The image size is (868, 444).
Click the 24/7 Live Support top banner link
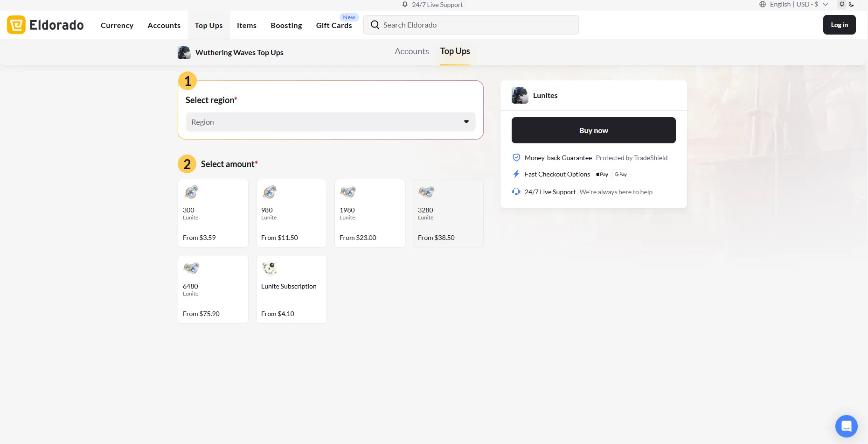coord(437,5)
